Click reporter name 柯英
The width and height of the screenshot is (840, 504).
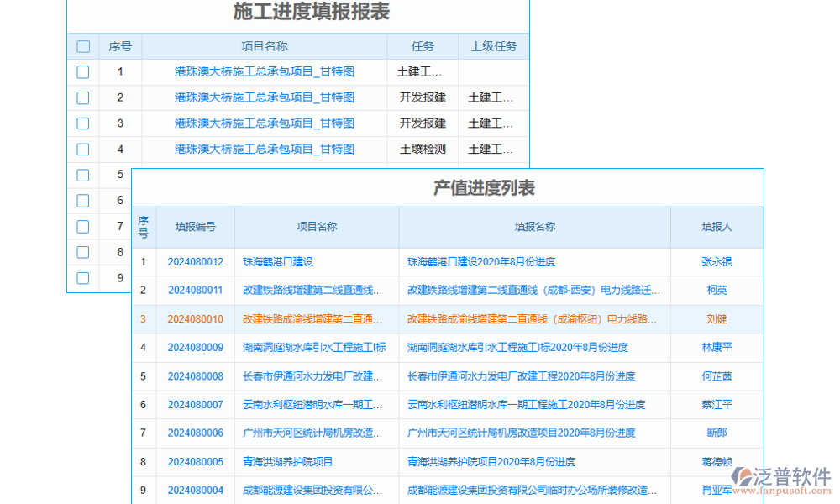(717, 291)
